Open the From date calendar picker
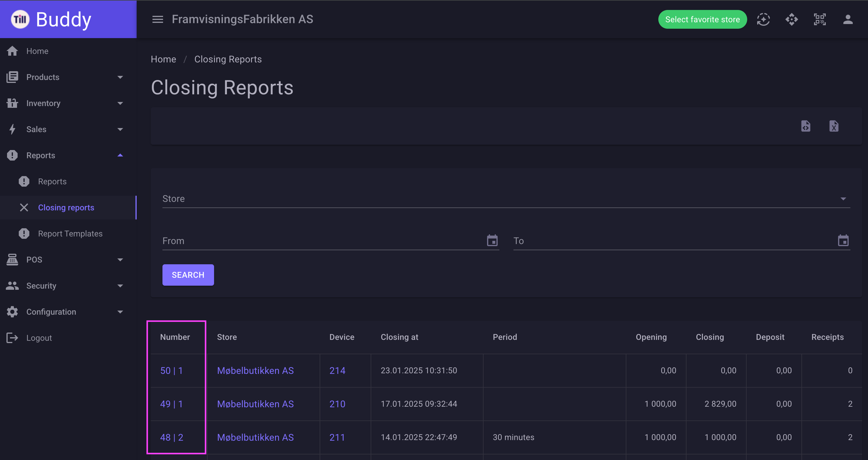This screenshot has height=460, width=868. [x=492, y=241]
